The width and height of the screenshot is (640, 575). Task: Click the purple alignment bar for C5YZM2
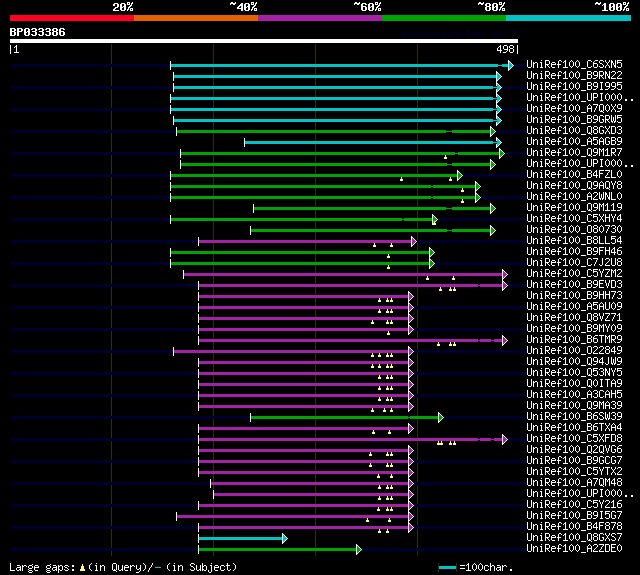tap(345, 274)
